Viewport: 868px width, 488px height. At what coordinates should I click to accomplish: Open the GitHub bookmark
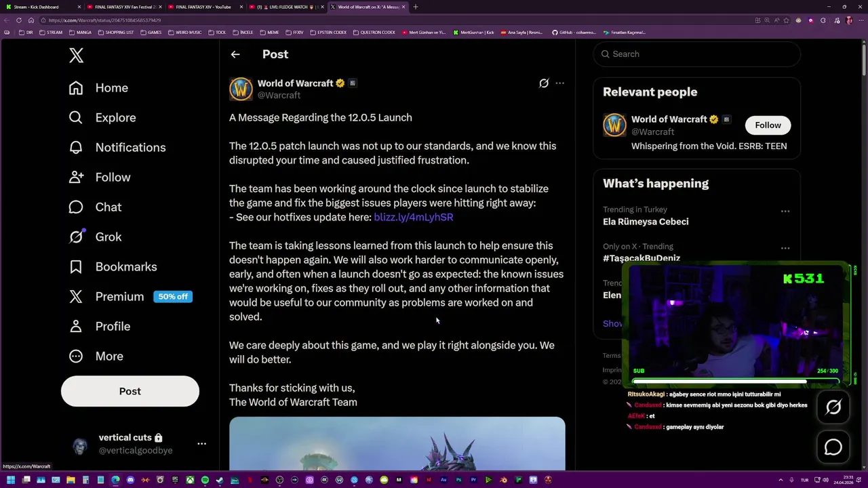click(x=574, y=33)
